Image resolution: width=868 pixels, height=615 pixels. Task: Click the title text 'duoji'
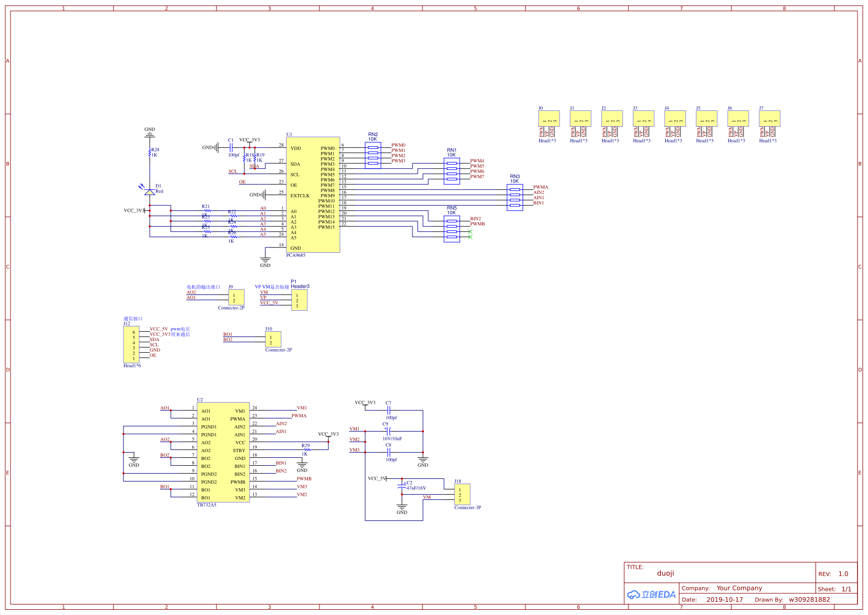(x=666, y=573)
